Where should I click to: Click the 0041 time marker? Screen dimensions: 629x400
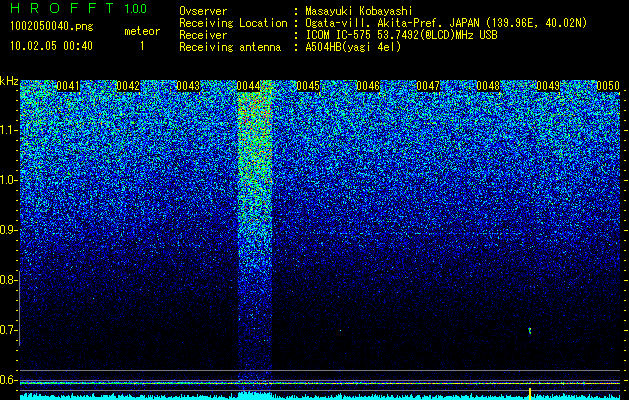68,86
